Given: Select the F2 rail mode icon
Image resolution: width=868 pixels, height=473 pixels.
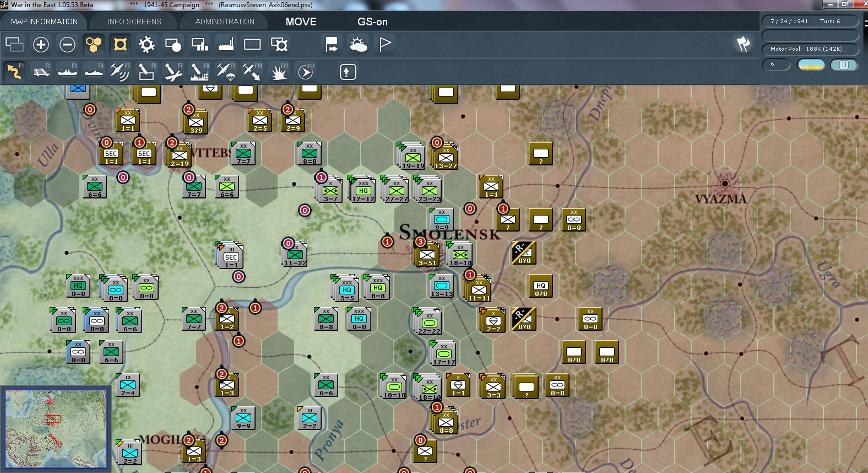Looking at the screenshot, I should pos(41,72).
